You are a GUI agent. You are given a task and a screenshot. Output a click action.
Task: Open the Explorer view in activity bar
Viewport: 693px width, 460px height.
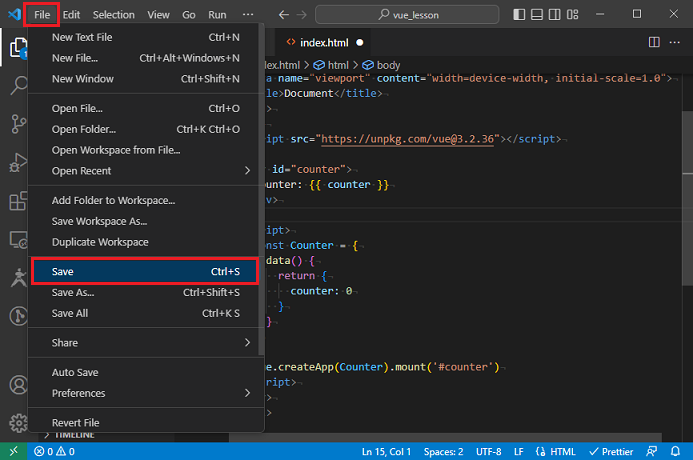pyautogui.click(x=19, y=48)
